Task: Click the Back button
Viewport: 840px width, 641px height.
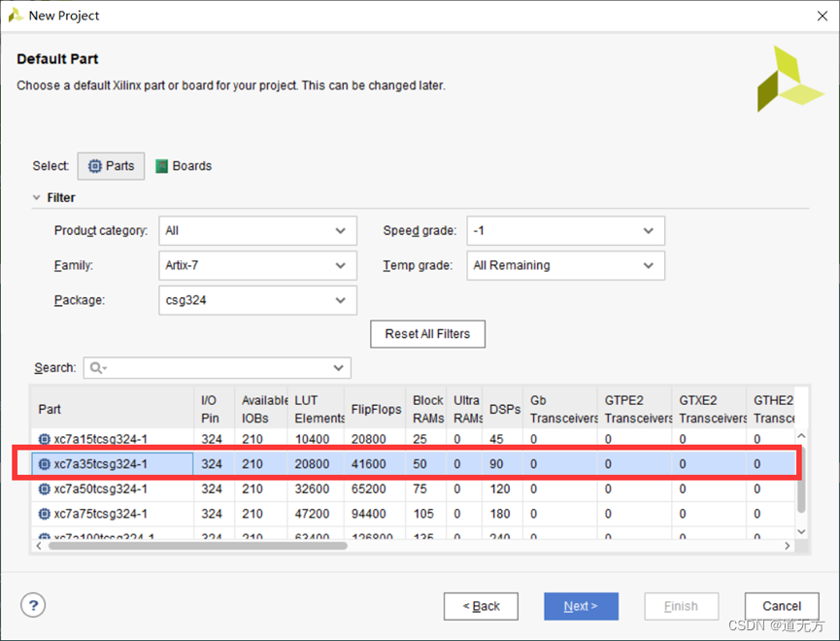Action: pyautogui.click(x=481, y=606)
